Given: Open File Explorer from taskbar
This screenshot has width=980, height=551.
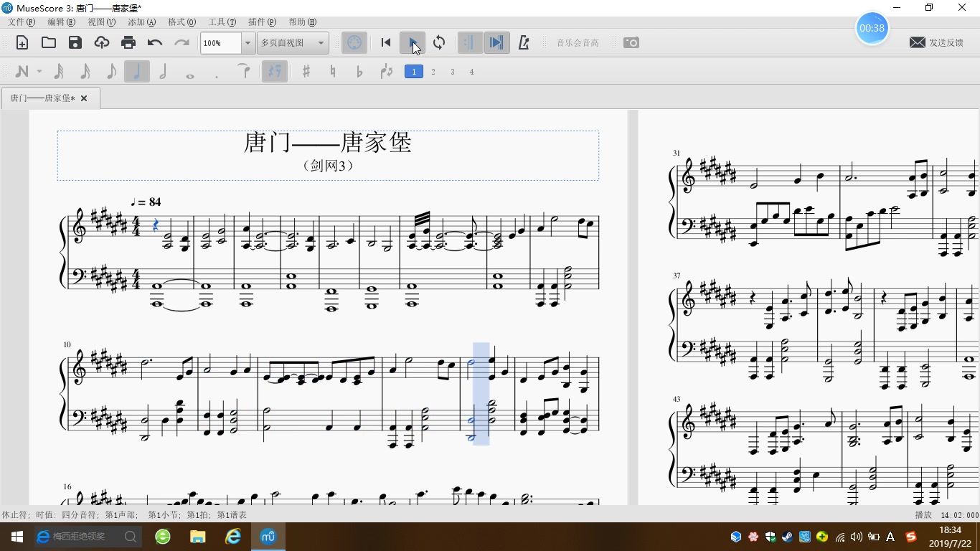Looking at the screenshot, I should coord(197,537).
